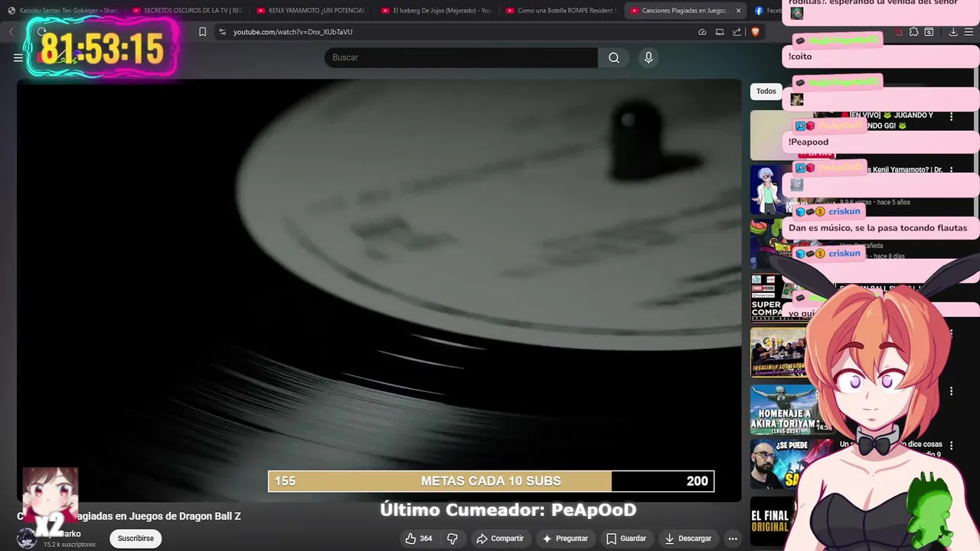This screenshot has height=551, width=980.
Task: Click the 200 goal number on the subs bar
Action: 697,481
